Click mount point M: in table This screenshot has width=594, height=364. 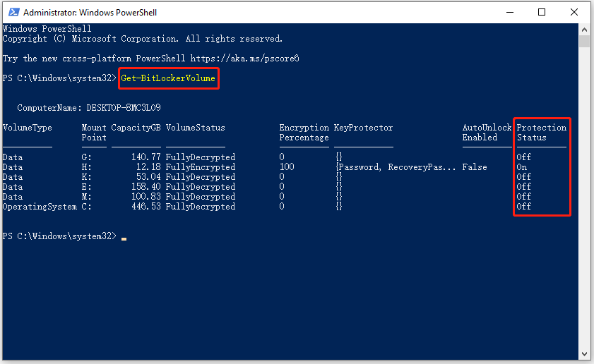coord(86,196)
